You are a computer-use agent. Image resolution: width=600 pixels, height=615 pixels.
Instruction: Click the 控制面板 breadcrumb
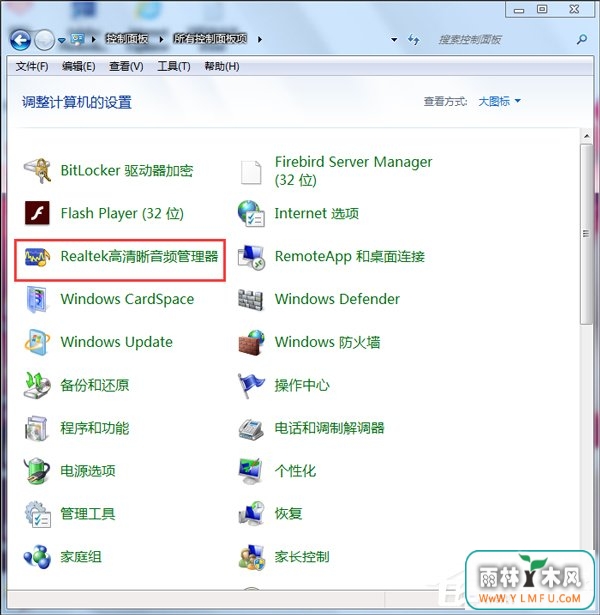[x=127, y=39]
